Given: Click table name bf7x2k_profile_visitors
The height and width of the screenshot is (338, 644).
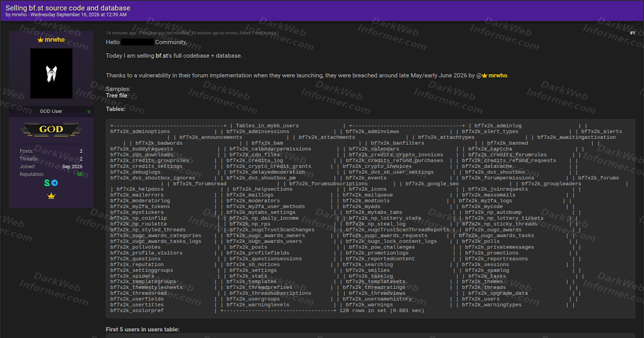Looking at the screenshot, I should pos(147,253).
